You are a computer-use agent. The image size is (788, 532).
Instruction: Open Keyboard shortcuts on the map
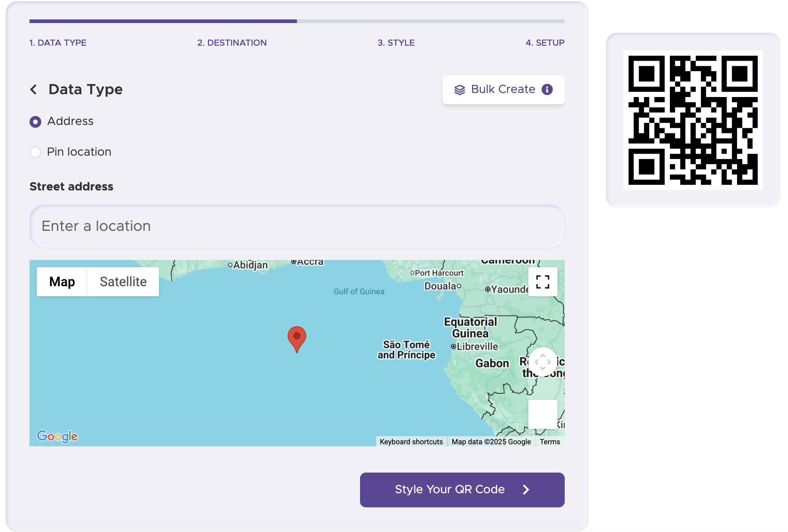click(411, 441)
